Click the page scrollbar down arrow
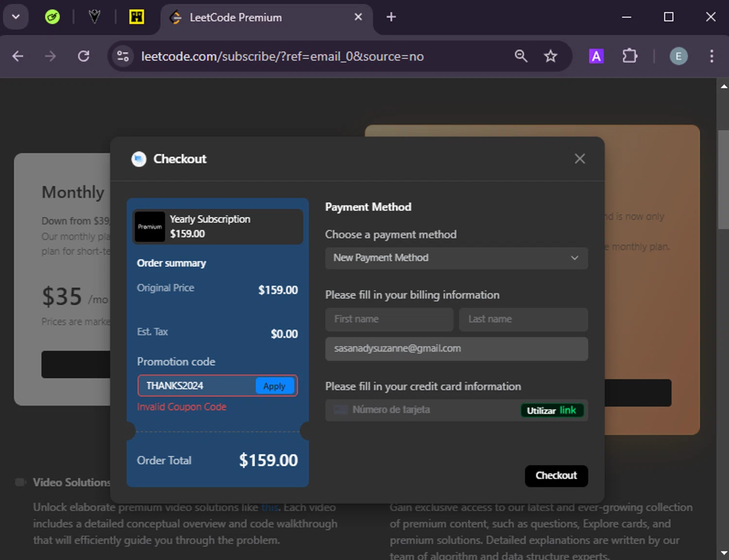 pos(724,553)
